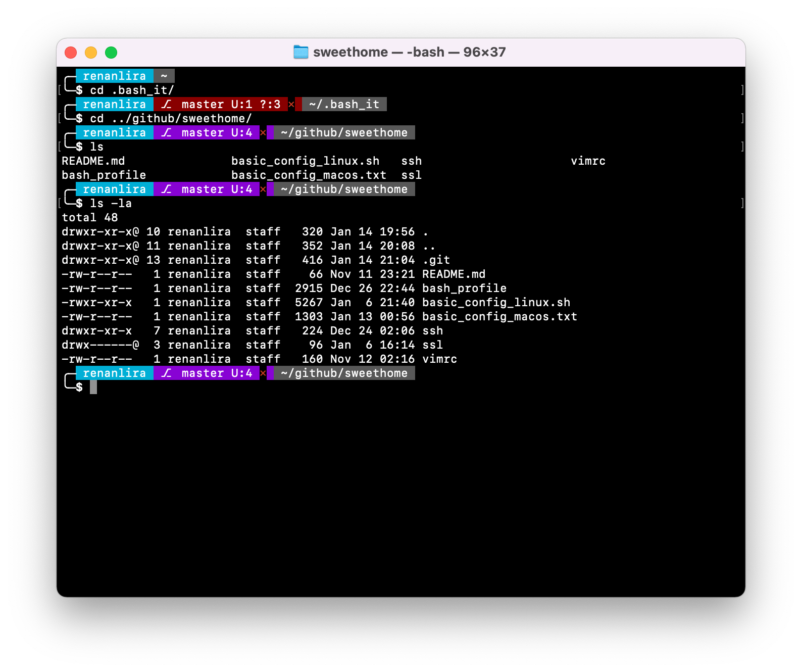Click the command 'cd ../github/sweethome/'

171,119
